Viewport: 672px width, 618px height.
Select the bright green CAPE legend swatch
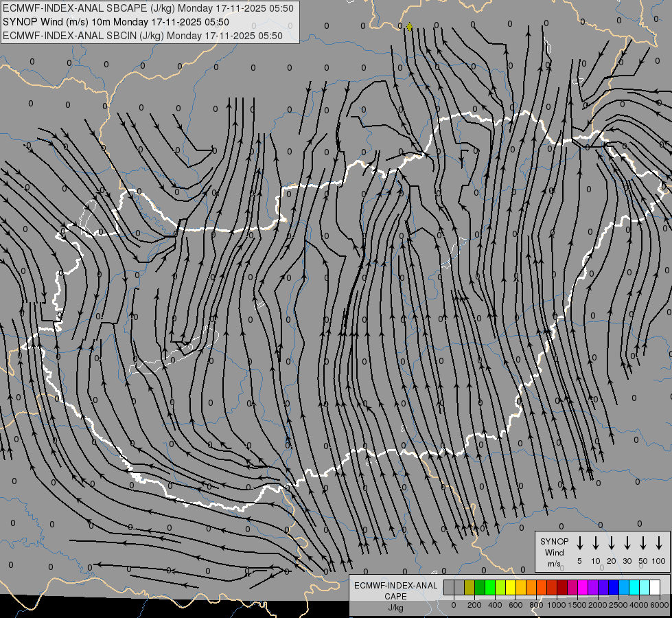pyautogui.click(x=490, y=587)
